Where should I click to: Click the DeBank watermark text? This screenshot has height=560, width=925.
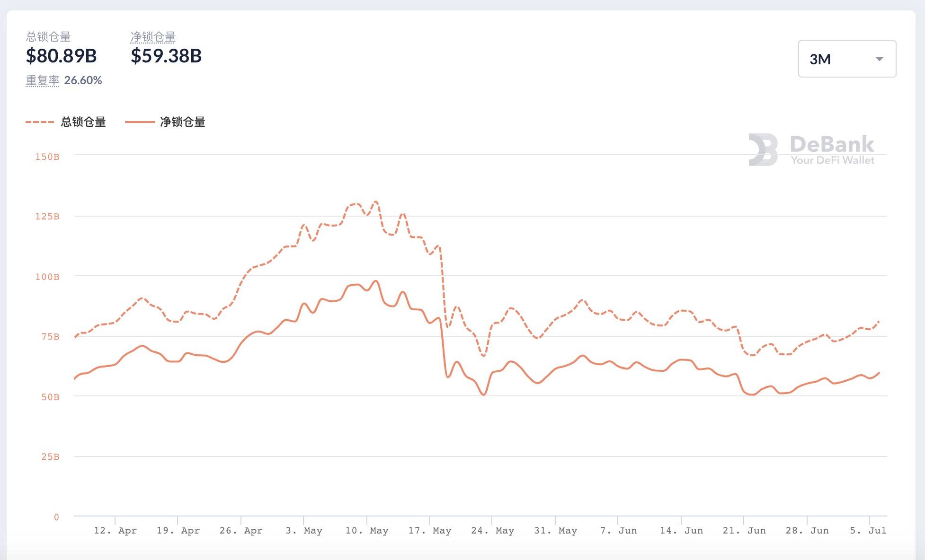coord(832,145)
